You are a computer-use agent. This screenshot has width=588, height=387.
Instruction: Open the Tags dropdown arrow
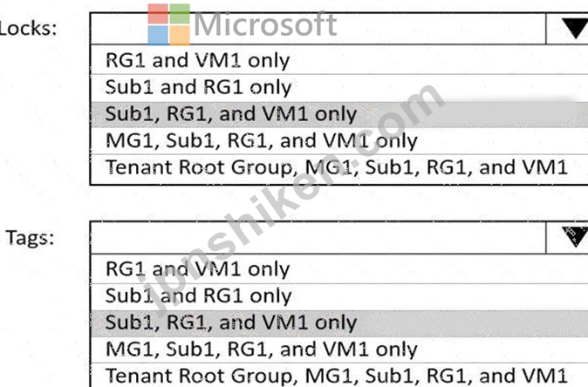pyautogui.click(x=567, y=237)
